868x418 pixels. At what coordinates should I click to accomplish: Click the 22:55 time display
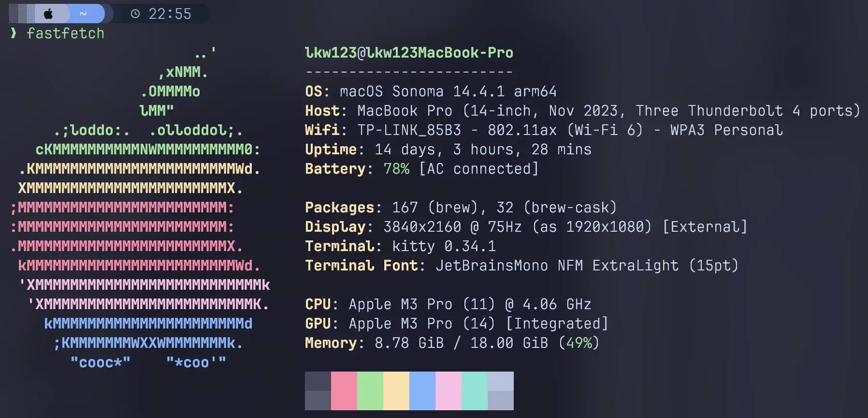170,14
